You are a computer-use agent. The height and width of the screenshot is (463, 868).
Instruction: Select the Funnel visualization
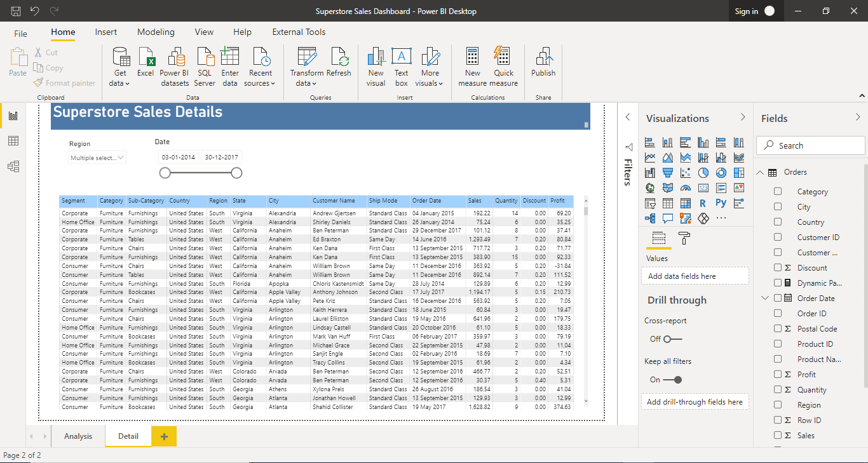[x=667, y=173]
